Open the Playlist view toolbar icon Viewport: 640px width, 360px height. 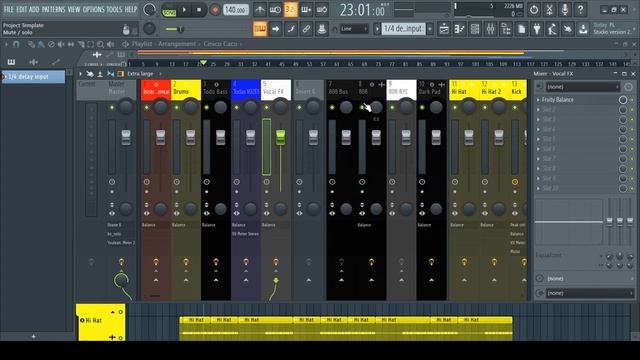click(x=444, y=29)
